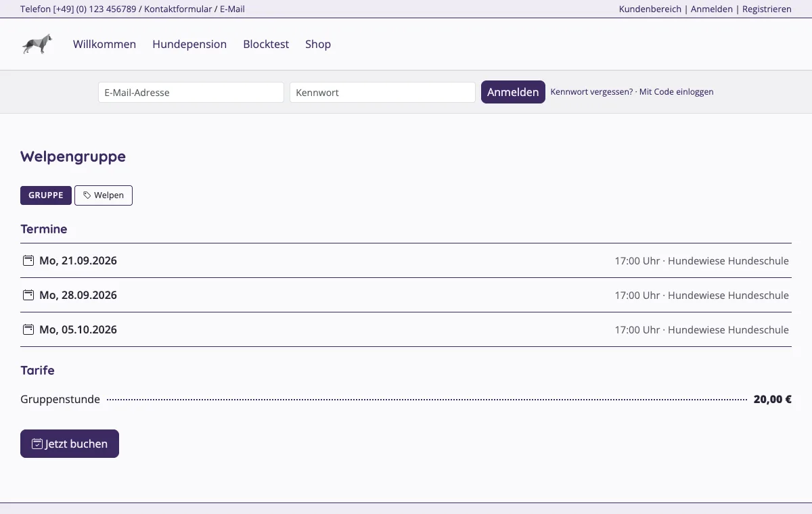This screenshot has height=514, width=812.
Task: Click the Termine section heading
Action: tap(44, 229)
